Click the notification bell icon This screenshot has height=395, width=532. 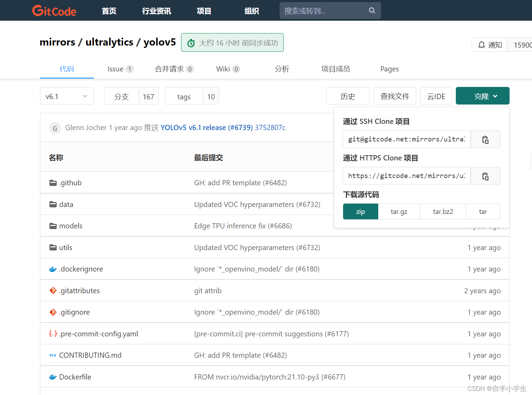click(x=482, y=45)
